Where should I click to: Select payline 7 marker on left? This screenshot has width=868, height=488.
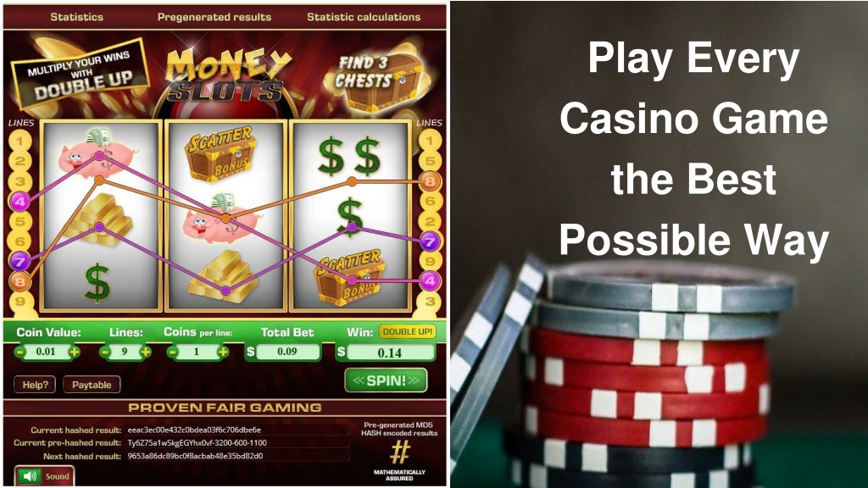click(x=19, y=261)
